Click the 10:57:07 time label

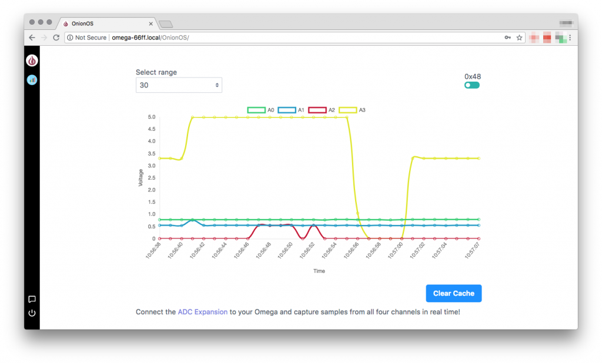tap(472, 251)
